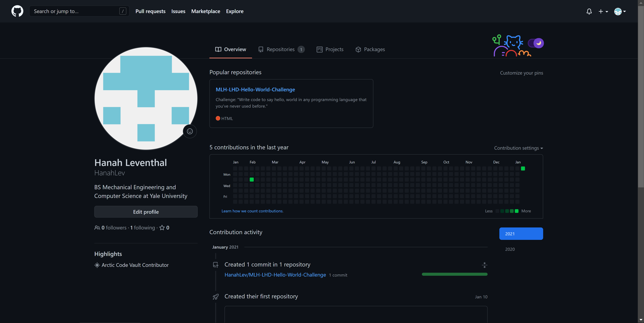644x323 pixels.
Task: Open the user avatar menu dropdown
Action: (x=620, y=11)
